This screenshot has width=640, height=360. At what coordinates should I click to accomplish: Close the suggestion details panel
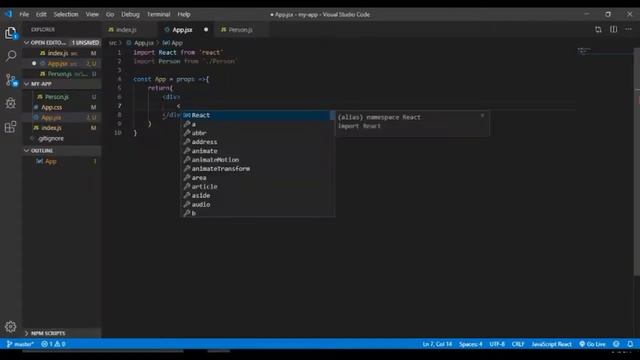[482, 116]
